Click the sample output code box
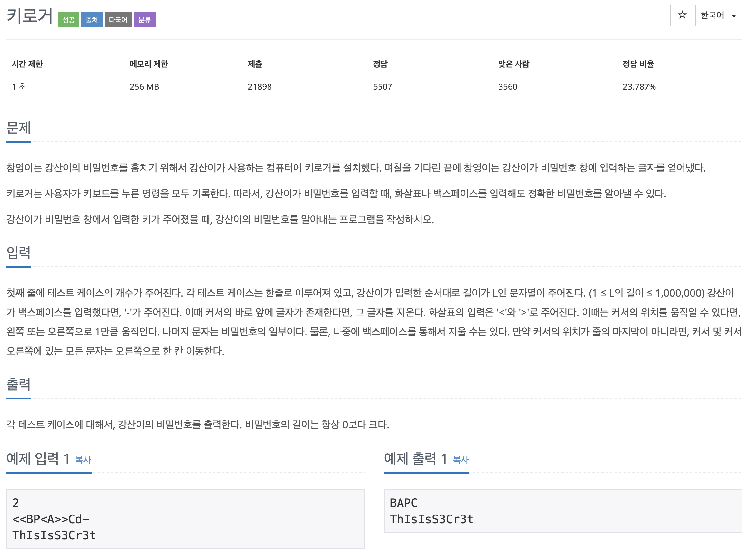Viewport: 750px width, 560px height. [562, 511]
